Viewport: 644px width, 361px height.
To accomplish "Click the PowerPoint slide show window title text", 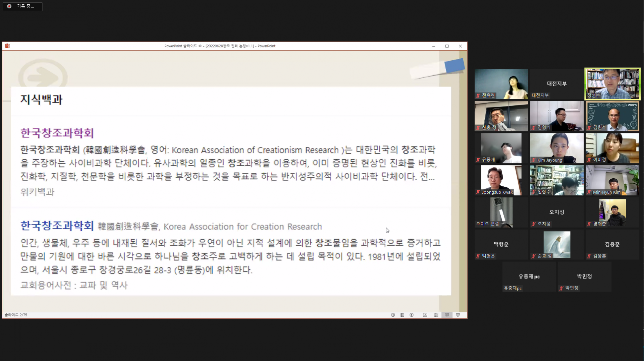I will pos(220,46).
